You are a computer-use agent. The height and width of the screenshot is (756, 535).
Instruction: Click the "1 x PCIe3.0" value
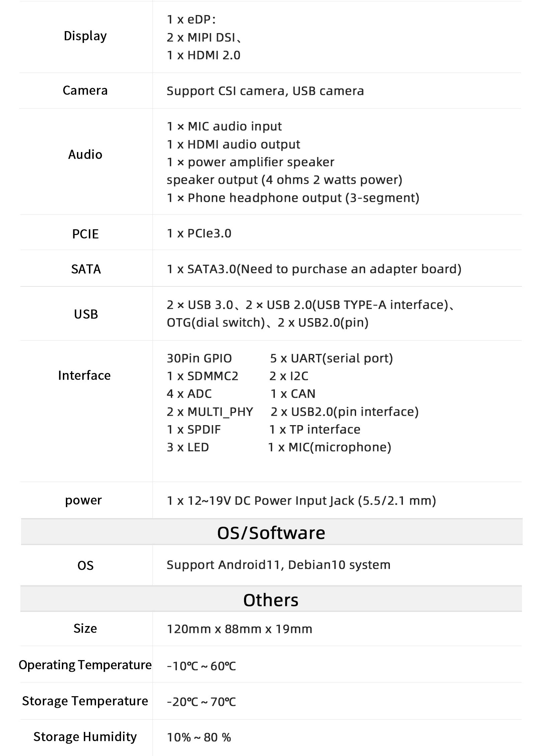(199, 234)
